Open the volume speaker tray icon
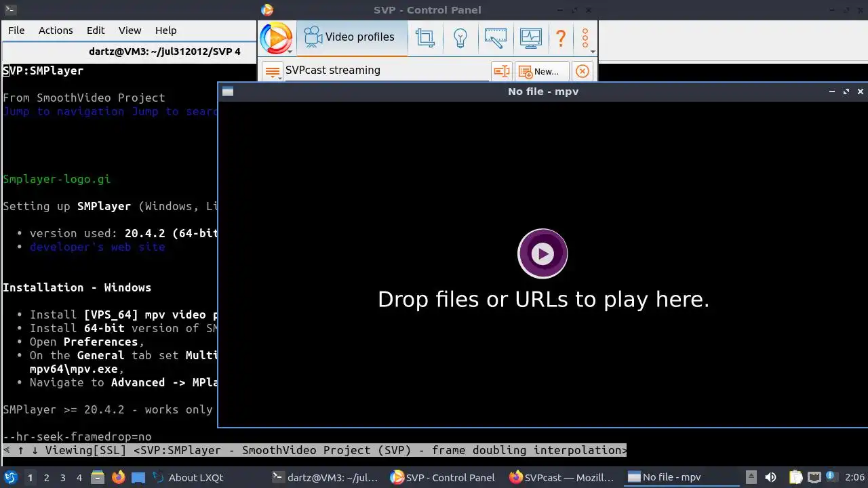868x488 pixels. click(x=770, y=477)
